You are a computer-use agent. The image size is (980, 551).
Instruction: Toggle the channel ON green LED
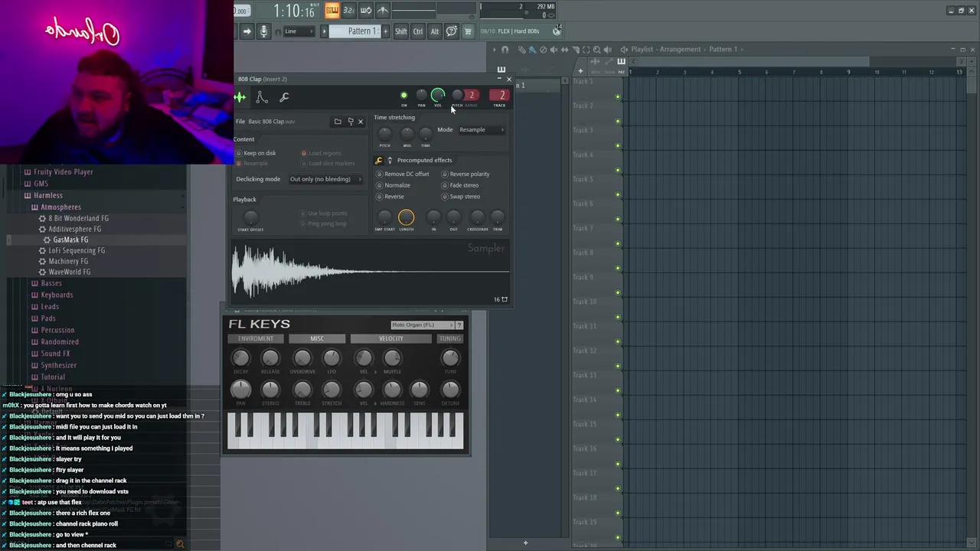pyautogui.click(x=404, y=96)
